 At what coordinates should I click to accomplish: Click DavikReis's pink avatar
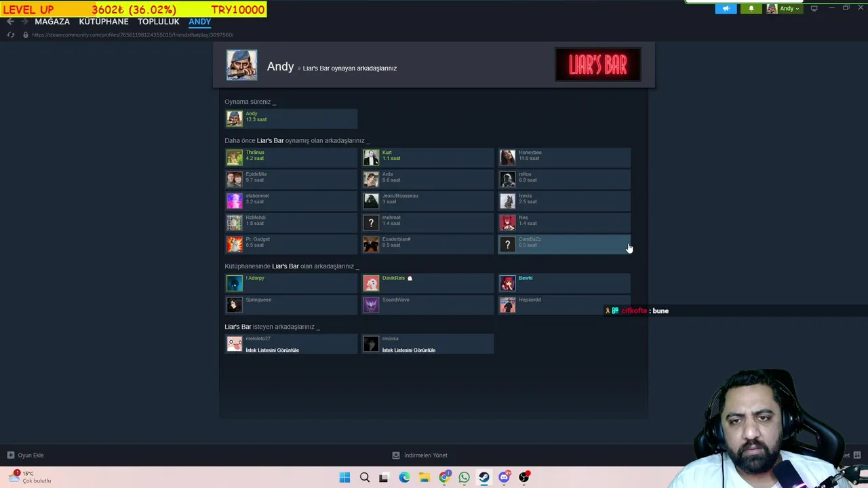click(371, 283)
